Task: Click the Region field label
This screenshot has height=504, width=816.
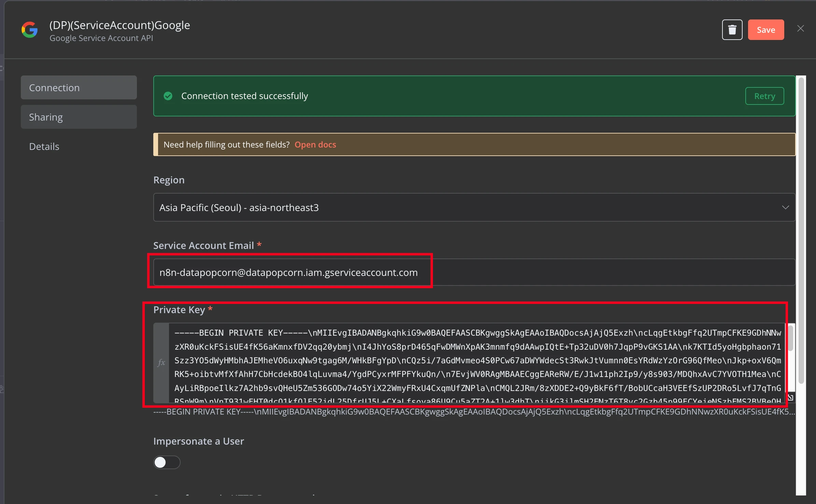Action: (x=169, y=180)
